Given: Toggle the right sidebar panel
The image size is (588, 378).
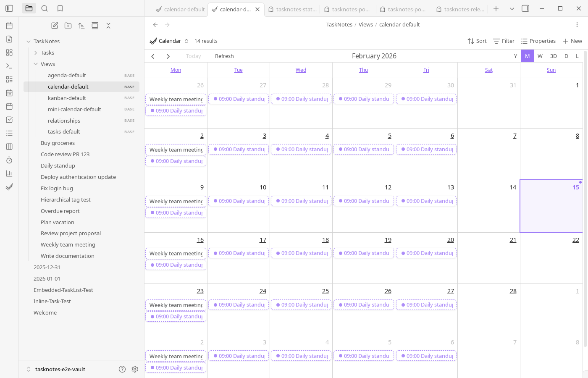Looking at the screenshot, I should click(x=525, y=8).
